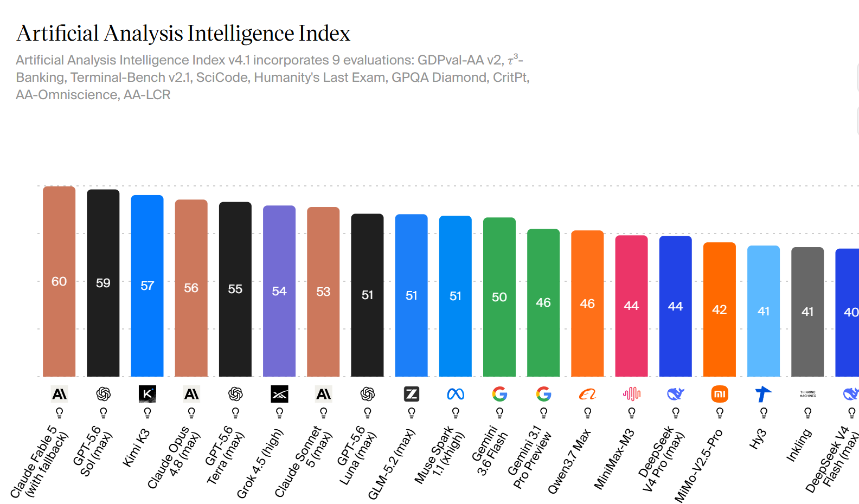This screenshot has height=504, width=859.
Task: Click the Xiaomi logo for MiMo-V2.5-Pro
Action: [720, 394]
